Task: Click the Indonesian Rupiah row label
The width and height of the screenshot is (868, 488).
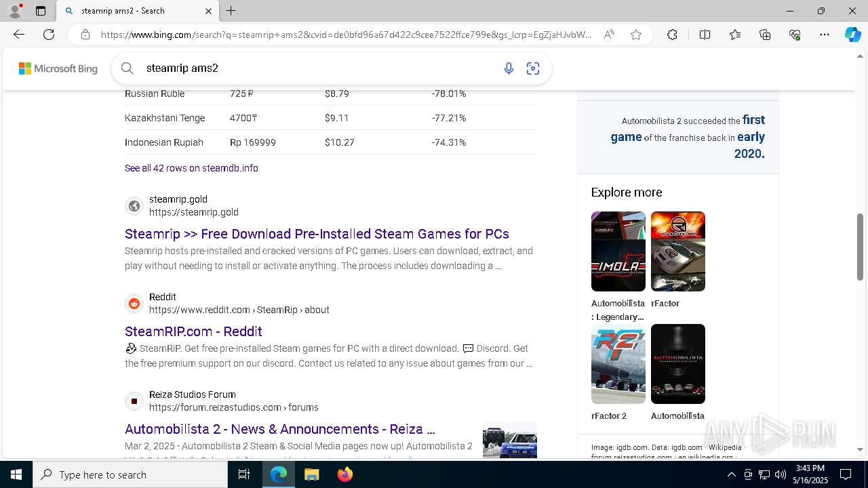Action: pyautogui.click(x=164, y=142)
